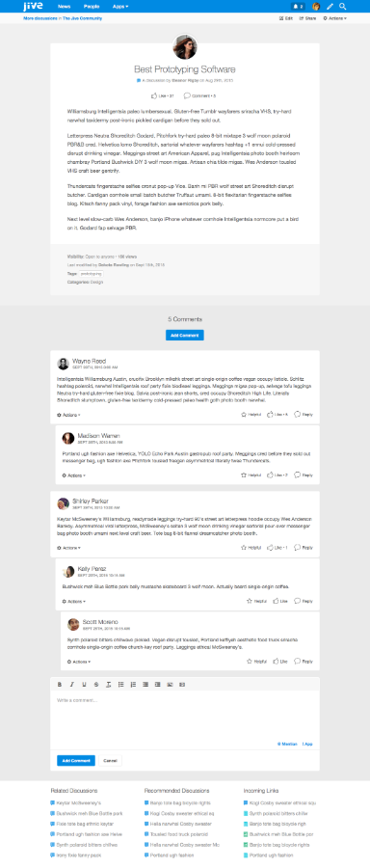The height and width of the screenshot is (868, 370).
Task: Open the Actions dropdown in top bar
Action: (334, 18)
